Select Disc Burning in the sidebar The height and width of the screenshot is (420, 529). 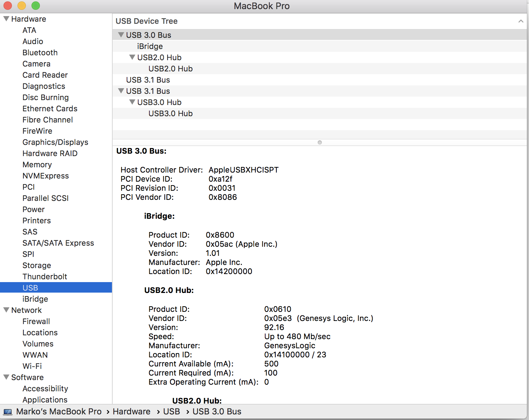[x=45, y=97]
